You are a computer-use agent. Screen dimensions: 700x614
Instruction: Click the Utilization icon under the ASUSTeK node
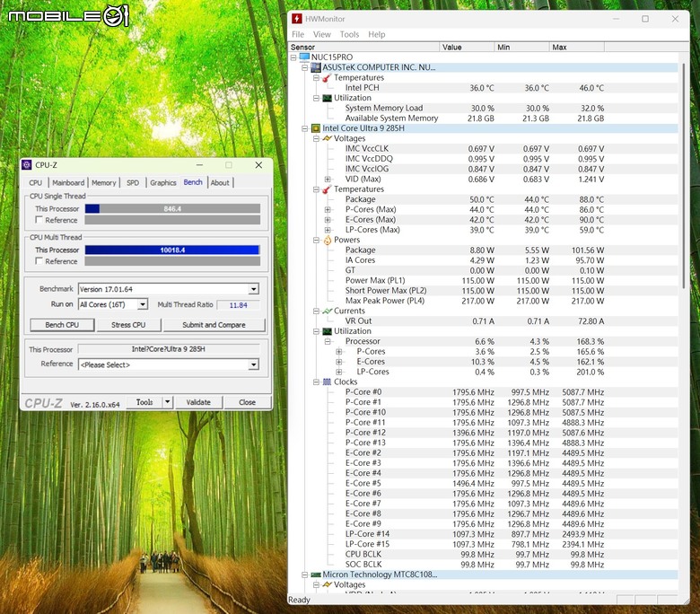327,98
